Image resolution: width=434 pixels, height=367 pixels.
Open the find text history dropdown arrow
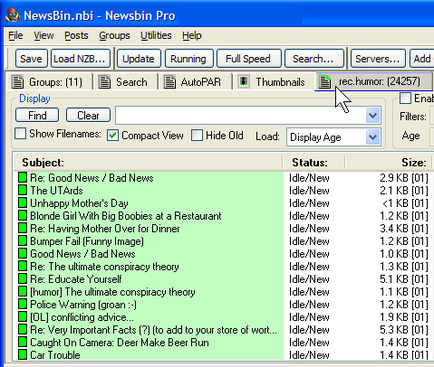[373, 116]
